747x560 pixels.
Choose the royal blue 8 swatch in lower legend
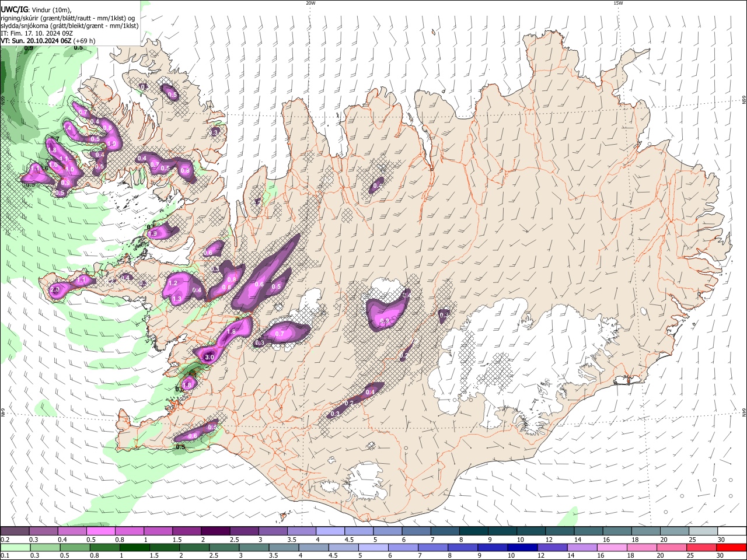pos(463,547)
